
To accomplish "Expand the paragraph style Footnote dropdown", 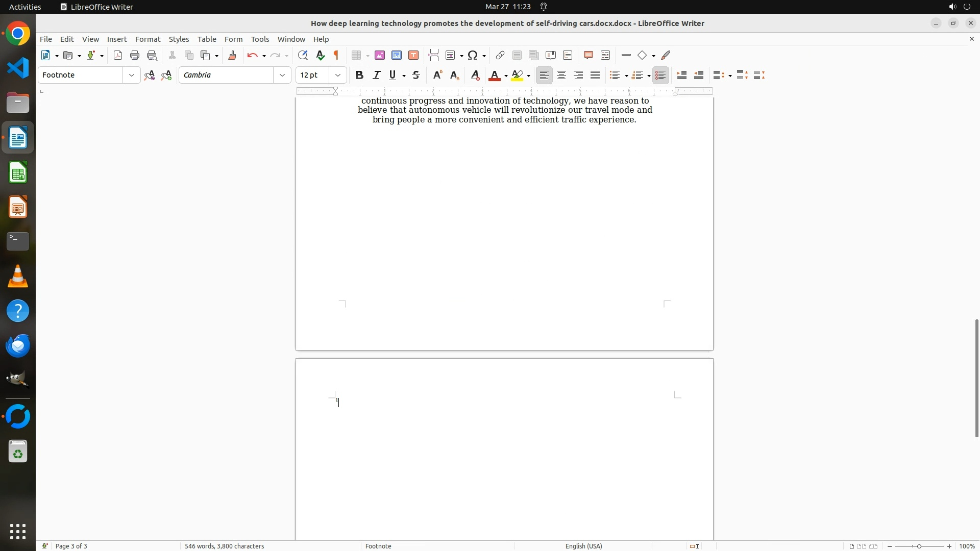I will point(132,76).
